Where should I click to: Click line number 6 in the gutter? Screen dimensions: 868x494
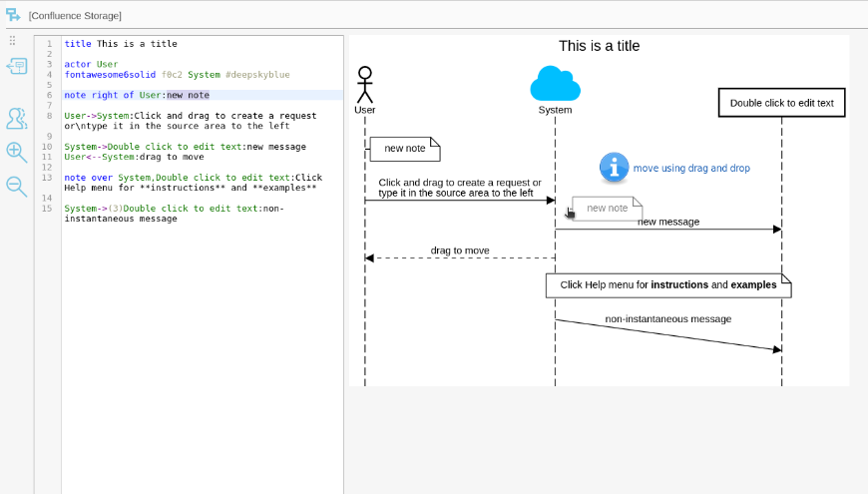49,95
